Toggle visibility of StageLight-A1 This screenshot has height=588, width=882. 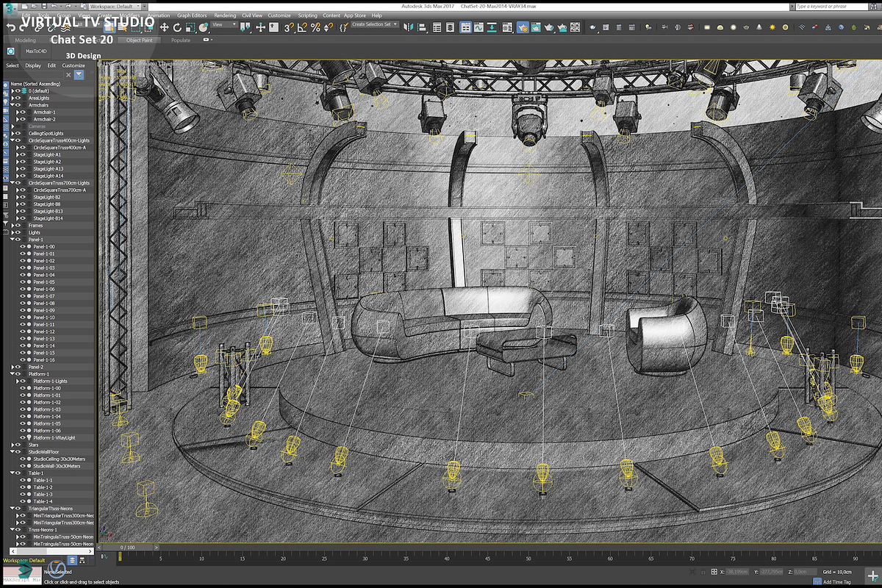coord(23,154)
